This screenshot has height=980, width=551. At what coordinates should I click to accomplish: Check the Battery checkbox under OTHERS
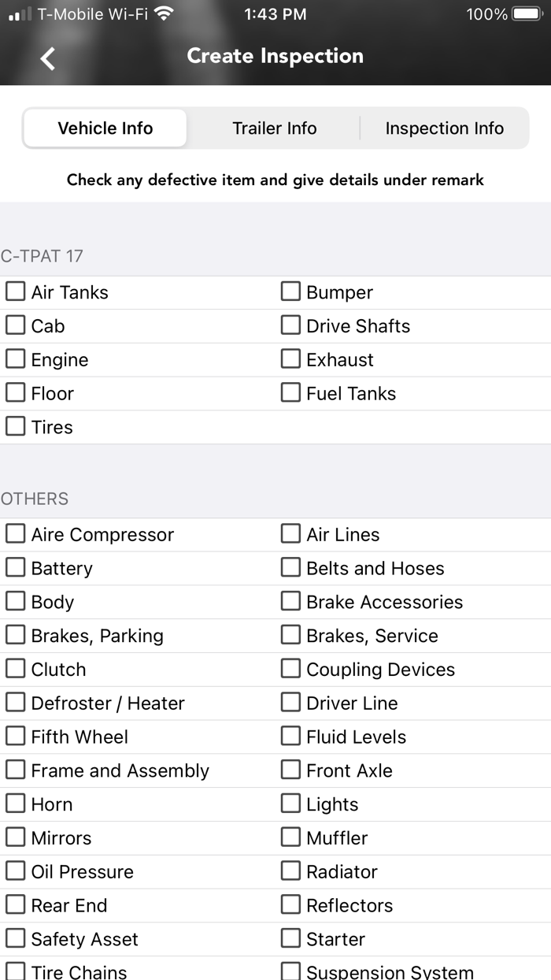pos(15,567)
